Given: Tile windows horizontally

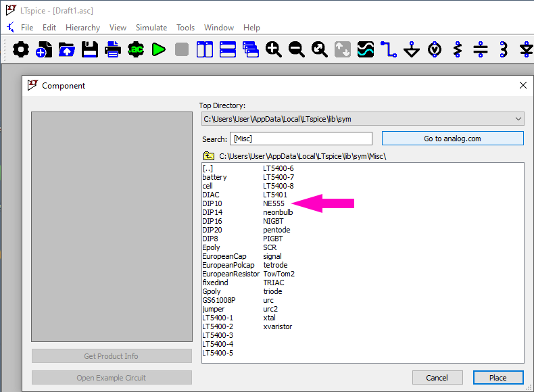Looking at the screenshot, I should pos(228,50).
